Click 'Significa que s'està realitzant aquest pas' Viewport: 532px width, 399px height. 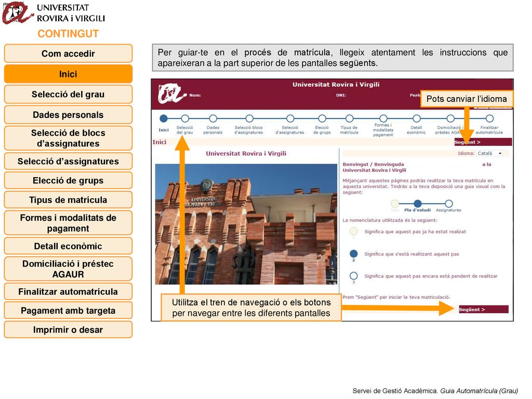coord(411,254)
